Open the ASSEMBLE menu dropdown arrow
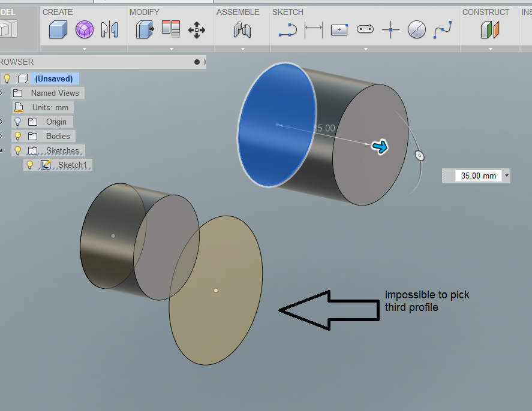The height and width of the screenshot is (411, 532). (242, 49)
